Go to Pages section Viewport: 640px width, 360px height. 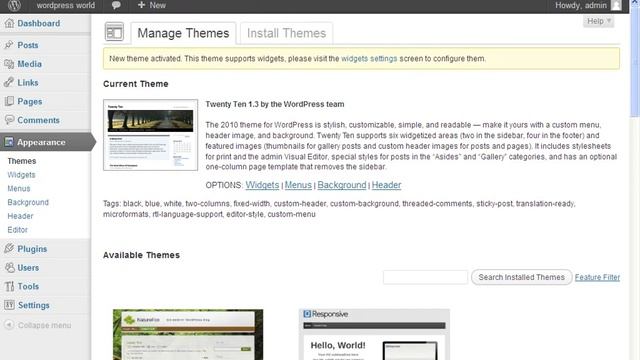pyautogui.click(x=29, y=101)
